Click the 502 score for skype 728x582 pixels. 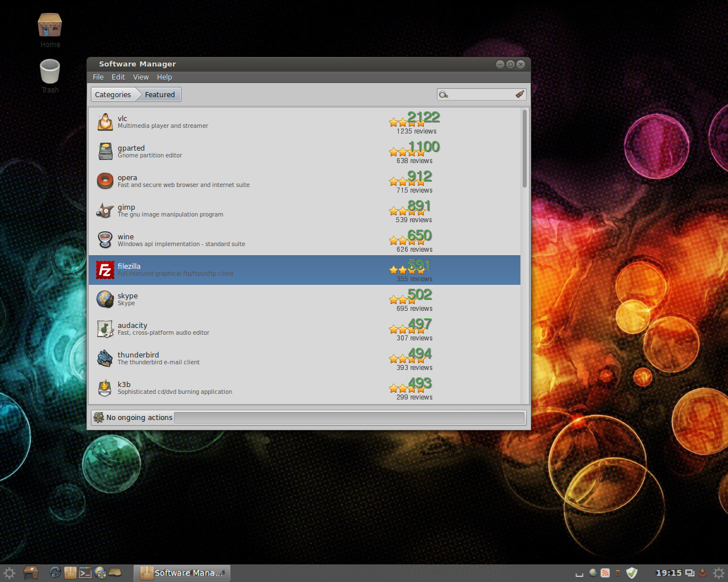tap(420, 294)
